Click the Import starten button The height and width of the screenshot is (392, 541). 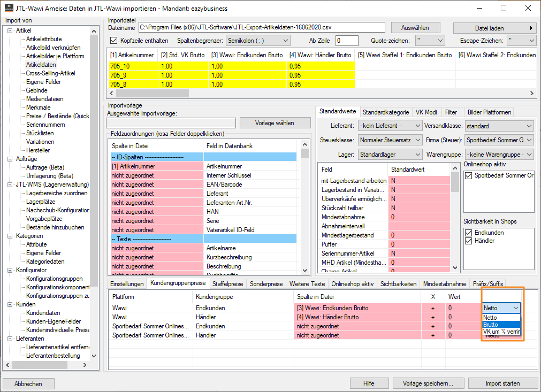(502, 383)
